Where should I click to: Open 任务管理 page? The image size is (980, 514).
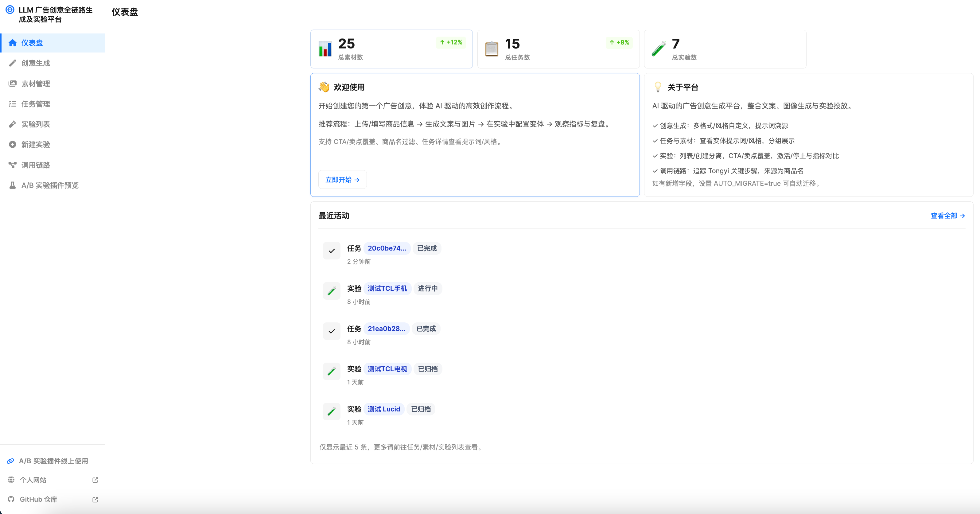coord(52,104)
